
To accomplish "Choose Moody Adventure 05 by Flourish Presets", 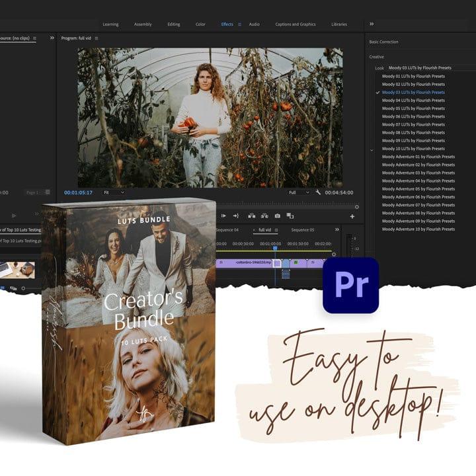I will [x=418, y=189].
